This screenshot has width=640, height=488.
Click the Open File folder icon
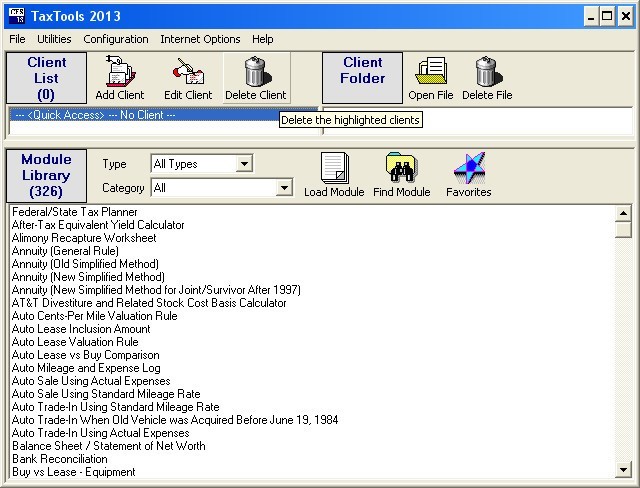pos(431,71)
